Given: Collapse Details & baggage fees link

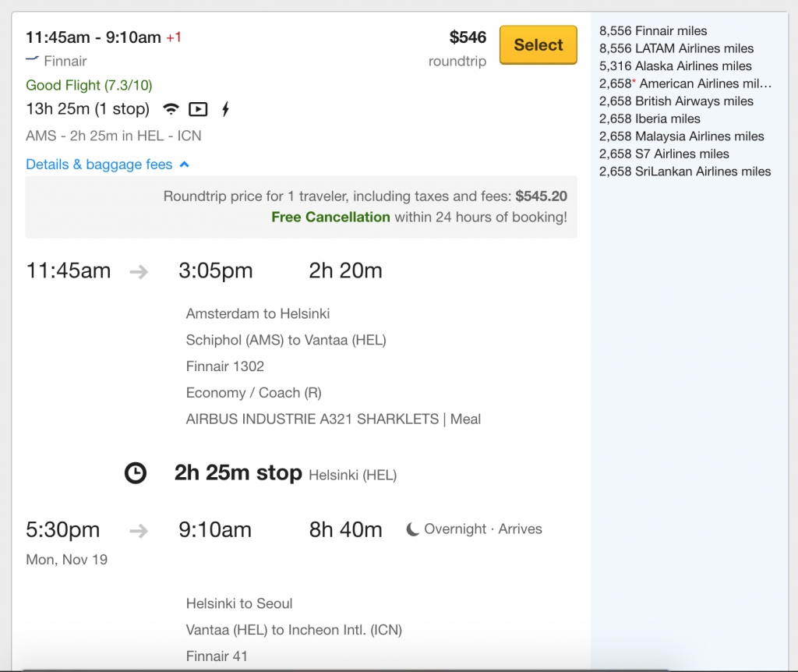Looking at the screenshot, I should 108,164.
